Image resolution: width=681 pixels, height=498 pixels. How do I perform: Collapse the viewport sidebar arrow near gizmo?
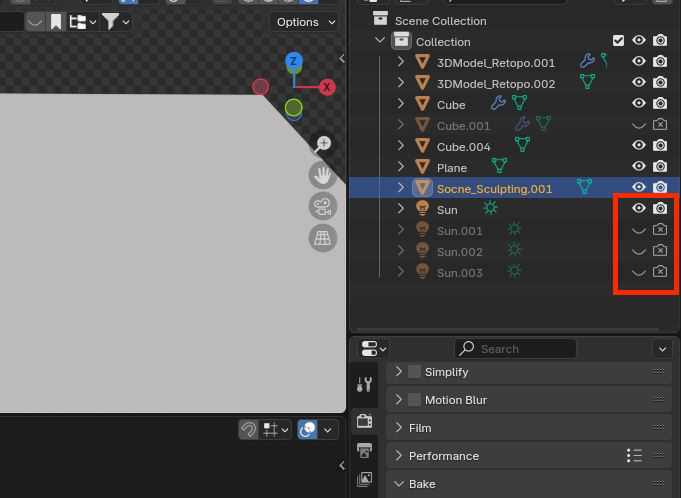(x=342, y=58)
